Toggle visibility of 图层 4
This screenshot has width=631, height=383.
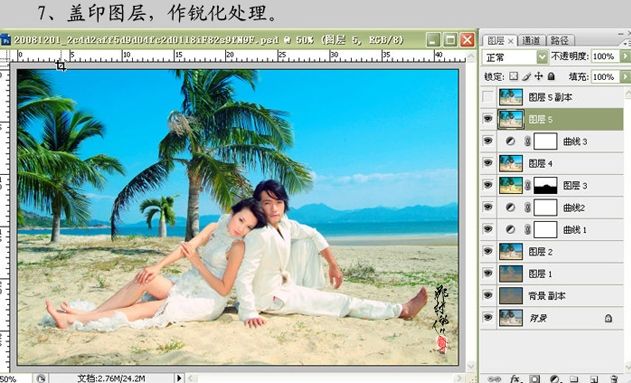[x=488, y=163]
